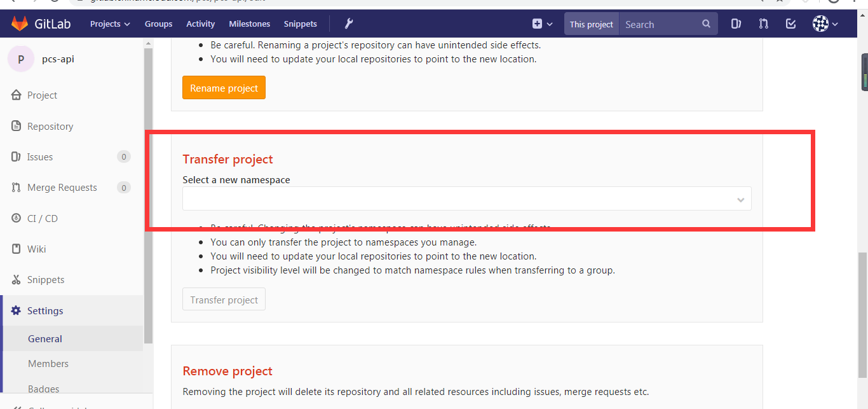
Task: Focus the Search input field
Action: click(661, 24)
